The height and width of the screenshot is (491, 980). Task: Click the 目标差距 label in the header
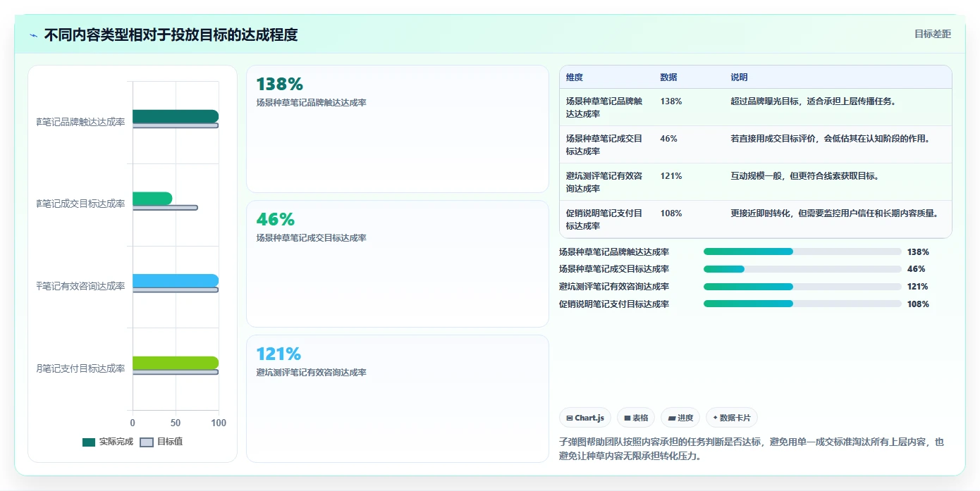[933, 35]
